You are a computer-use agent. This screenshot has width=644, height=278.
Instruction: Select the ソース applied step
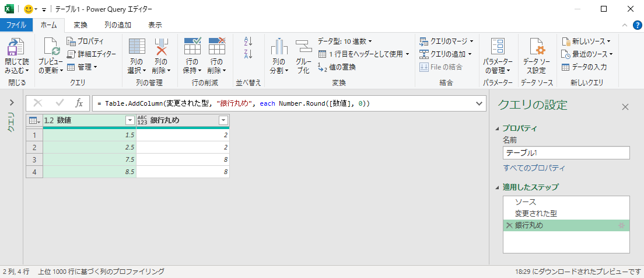click(566, 202)
